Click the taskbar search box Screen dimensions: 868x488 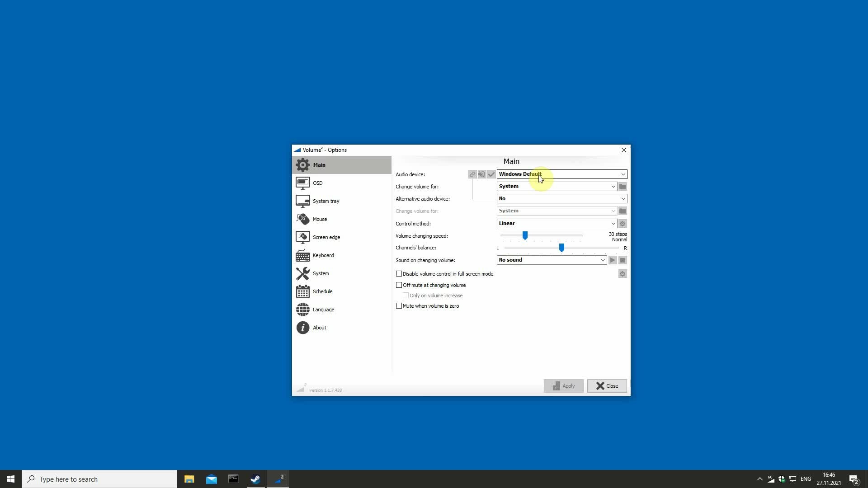click(99, 479)
